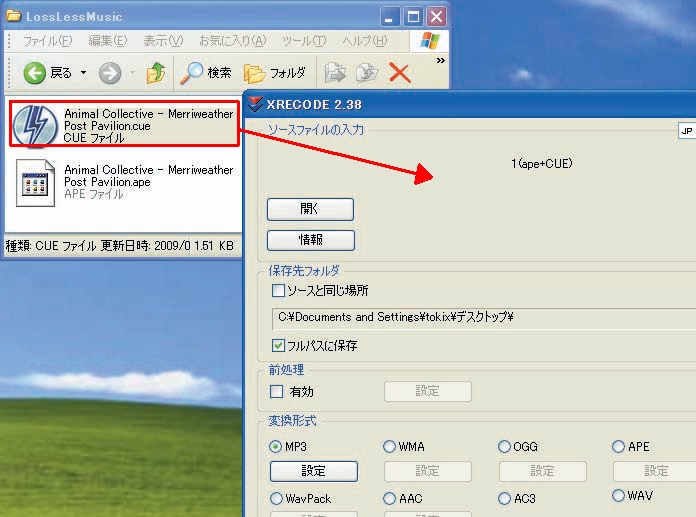Select the Merriweather Post Pavilion.ape file icon
696x517 pixels.
click(x=35, y=182)
